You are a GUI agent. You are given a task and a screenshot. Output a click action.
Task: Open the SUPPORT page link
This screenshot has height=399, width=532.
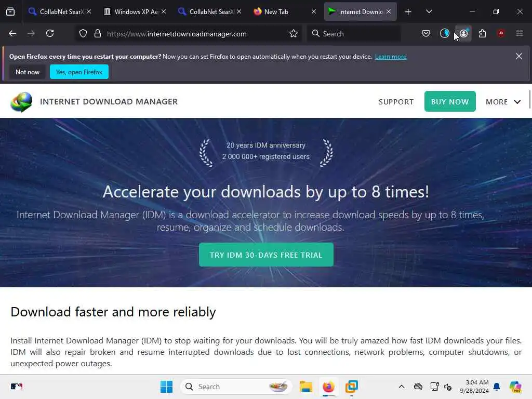click(x=396, y=102)
